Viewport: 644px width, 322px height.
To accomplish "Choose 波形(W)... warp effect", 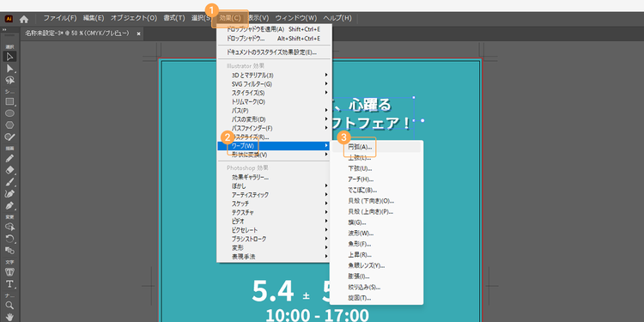I will (376, 234).
